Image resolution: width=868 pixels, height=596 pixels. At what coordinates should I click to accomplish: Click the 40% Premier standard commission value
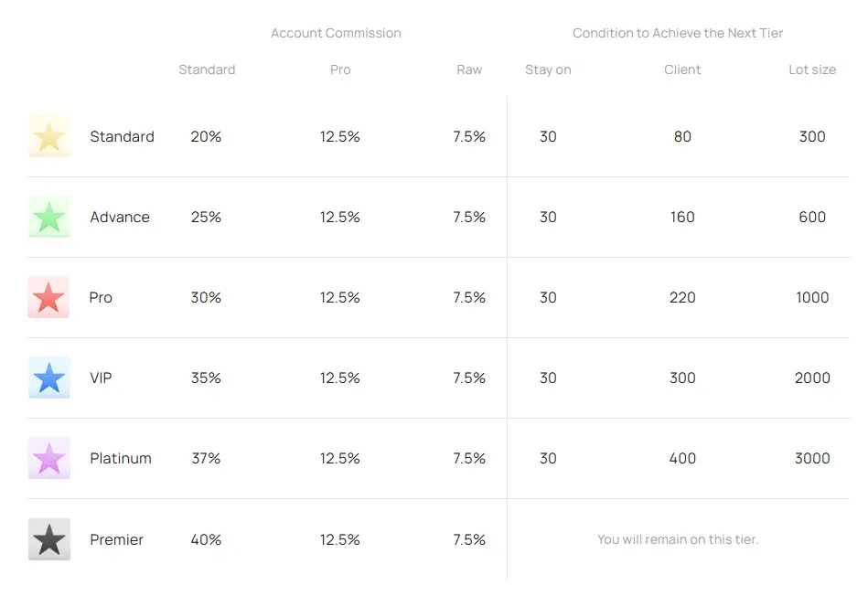[x=206, y=539]
